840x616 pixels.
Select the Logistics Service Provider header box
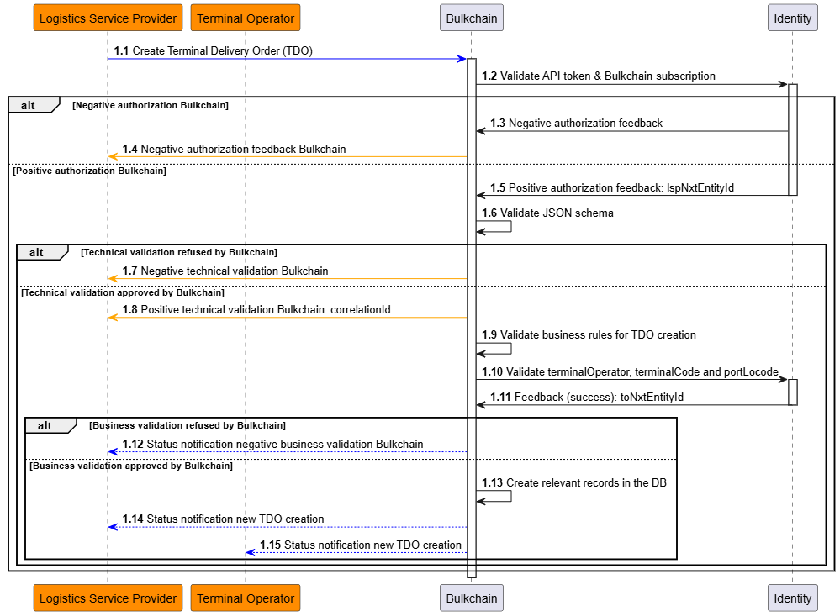pyautogui.click(x=107, y=17)
